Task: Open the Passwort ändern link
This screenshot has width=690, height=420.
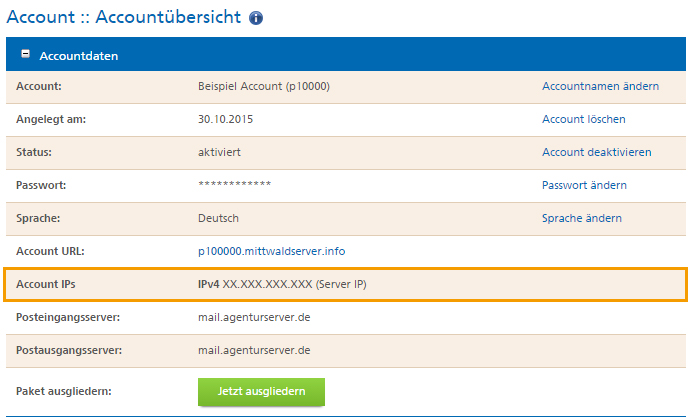Action: point(584,185)
